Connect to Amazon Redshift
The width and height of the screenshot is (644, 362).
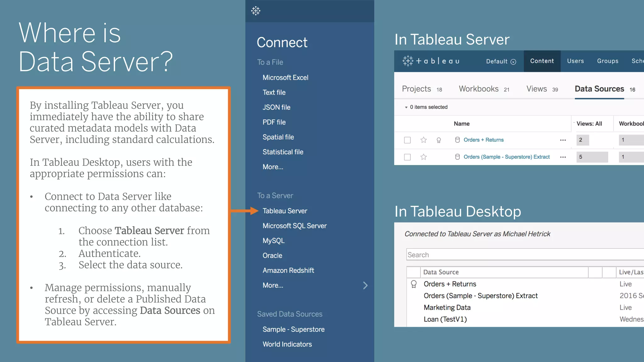tap(288, 271)
